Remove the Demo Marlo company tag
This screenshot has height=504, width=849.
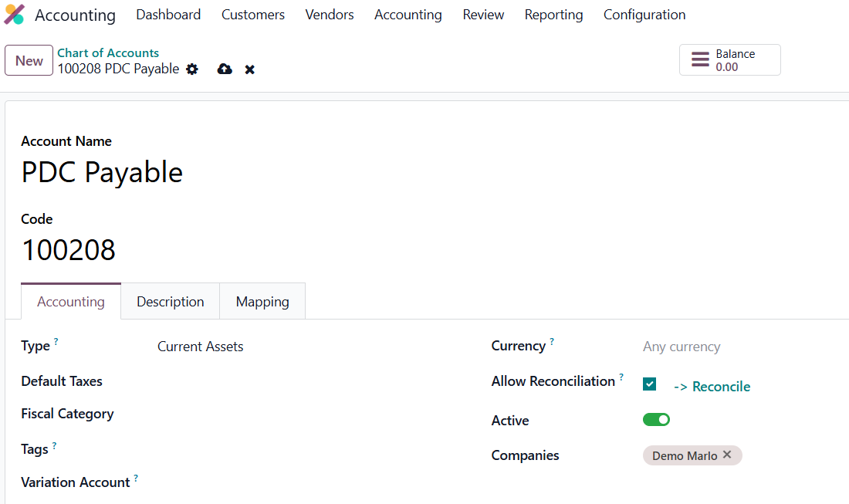coord(727,455)
